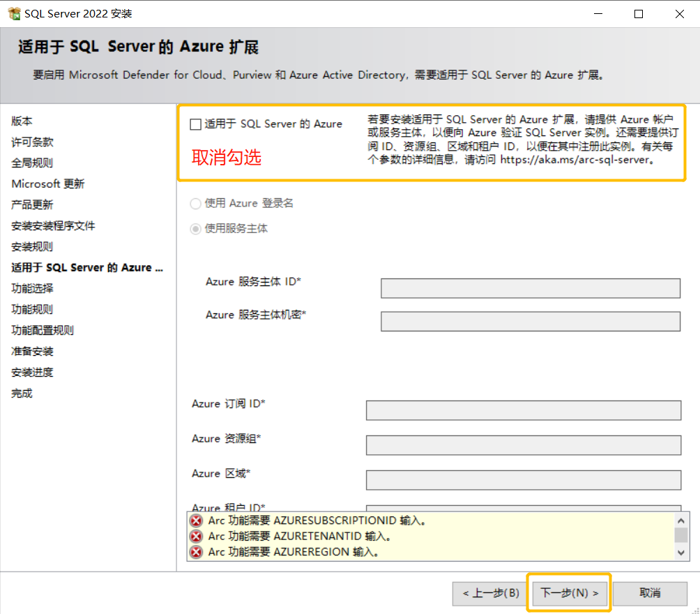The height and width of the screenshot is (614, 700).
Task: Select the Arc 功能需要 AZURETENANTID 输入 message
Action: coord(299,537)
